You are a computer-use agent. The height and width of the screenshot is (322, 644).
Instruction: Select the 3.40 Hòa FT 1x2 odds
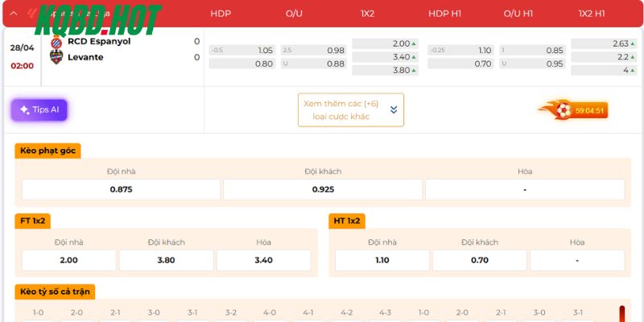tap(263, 260)
